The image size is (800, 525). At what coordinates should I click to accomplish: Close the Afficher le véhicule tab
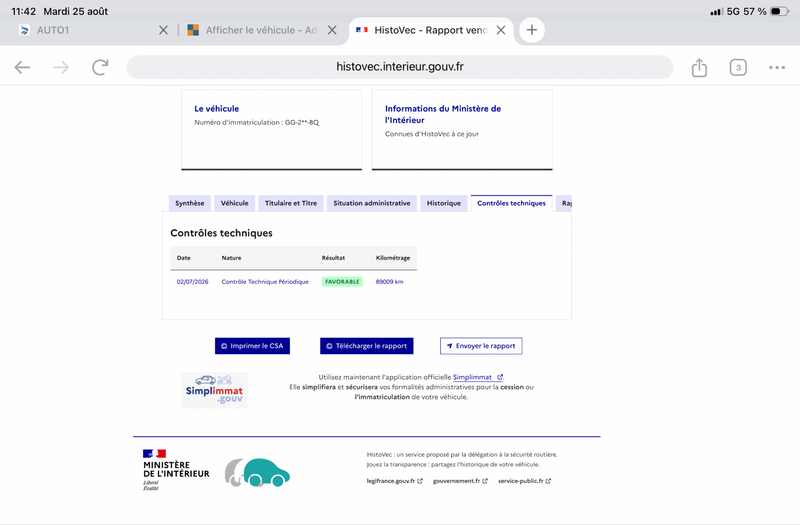point(332,30)
